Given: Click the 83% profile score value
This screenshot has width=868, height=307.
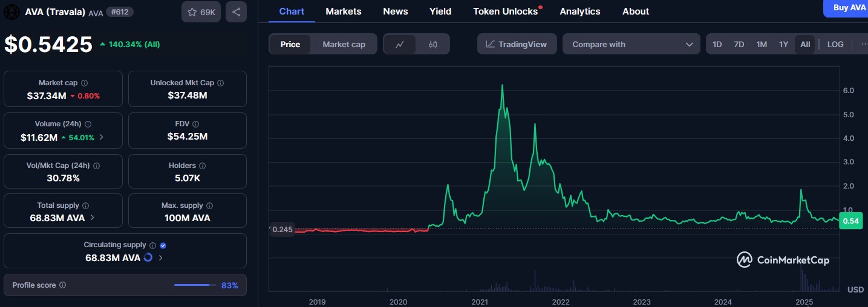Looking at the screenshot, I should [x=230, y=285].
